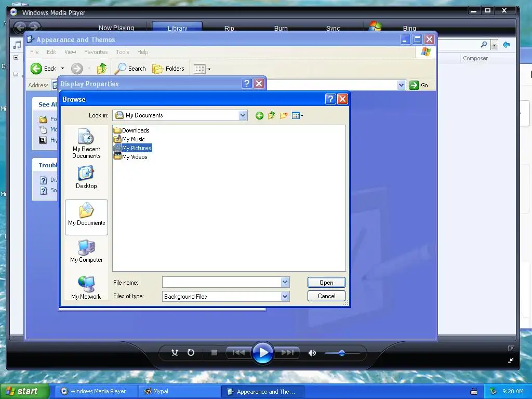The image size is (532, 399).
Task: Switch to Bing tab in Media Player
Action: (x=409, y=28)
